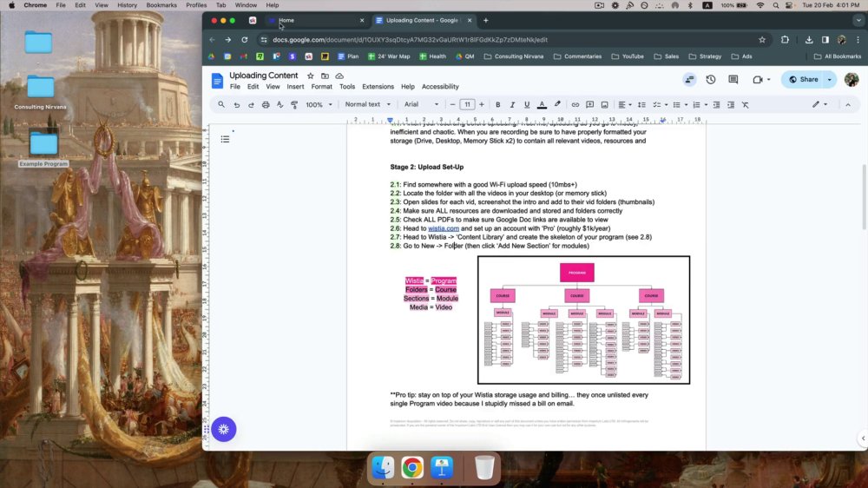Increase font size with plus

click(x=482, y=105)
